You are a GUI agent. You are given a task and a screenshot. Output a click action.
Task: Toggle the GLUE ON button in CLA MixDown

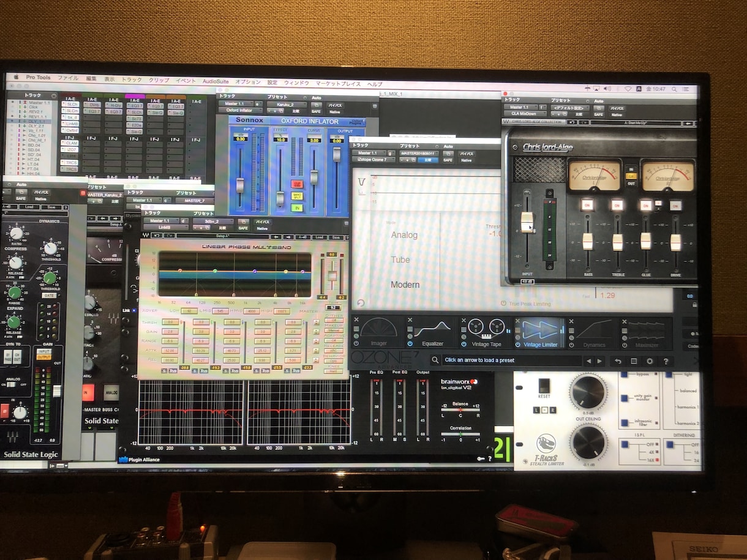[x=645, y=205]
